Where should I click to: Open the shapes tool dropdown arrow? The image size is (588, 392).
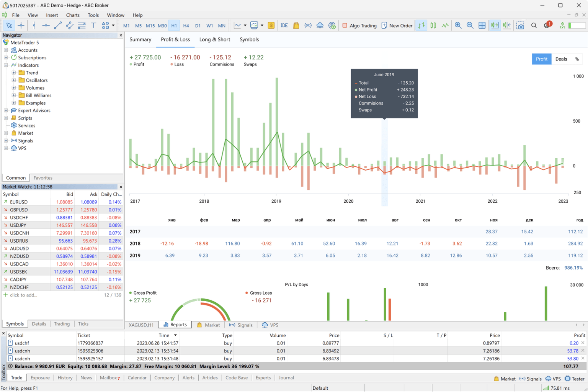(113, 25)
